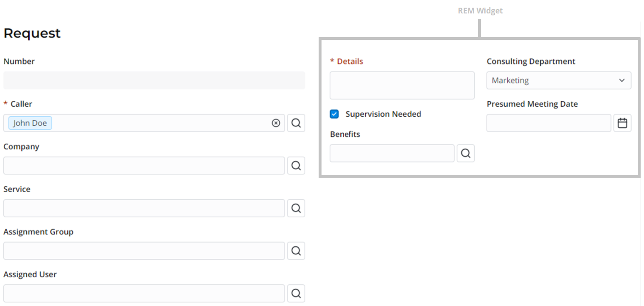Click the empty Number field

pyautogui.click(x=155, y=80)
